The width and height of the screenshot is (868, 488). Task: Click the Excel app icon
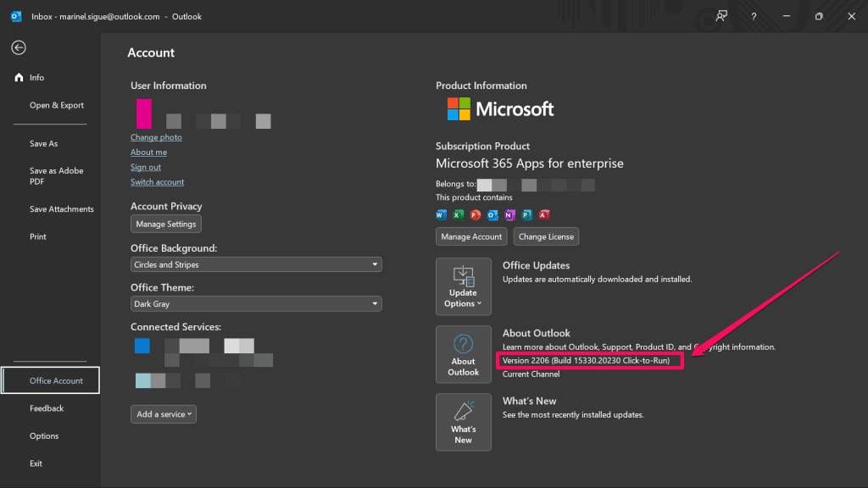click(x=458, y=214)
